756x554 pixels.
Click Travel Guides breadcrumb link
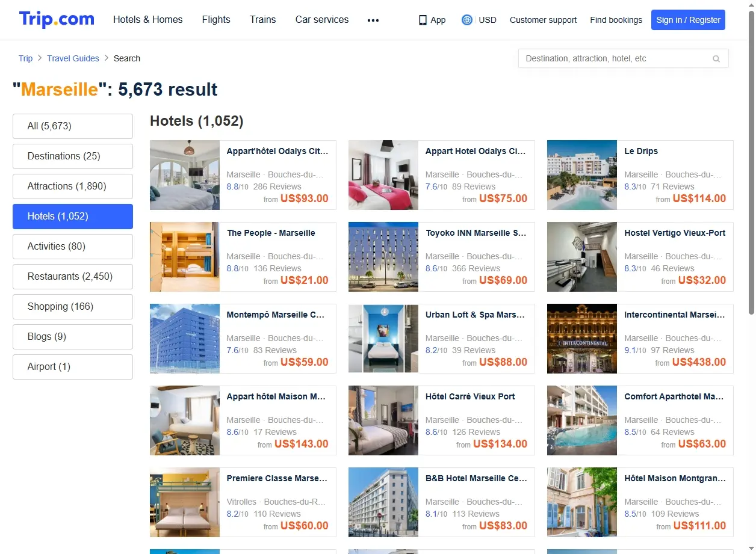pos(73,58)
